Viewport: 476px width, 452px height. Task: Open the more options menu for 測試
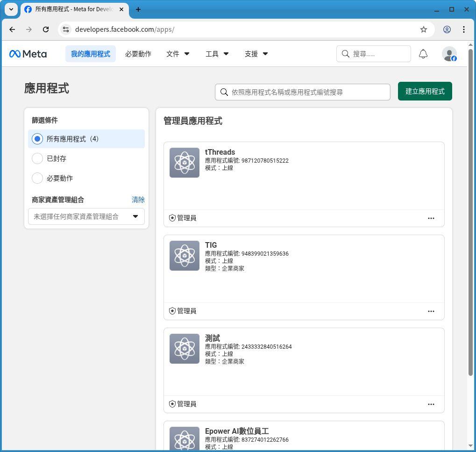tap(431, 404)
